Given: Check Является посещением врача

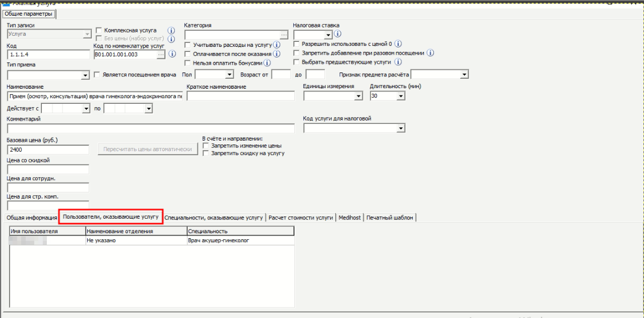Looking at the screenshot, I should click(98, 74).
